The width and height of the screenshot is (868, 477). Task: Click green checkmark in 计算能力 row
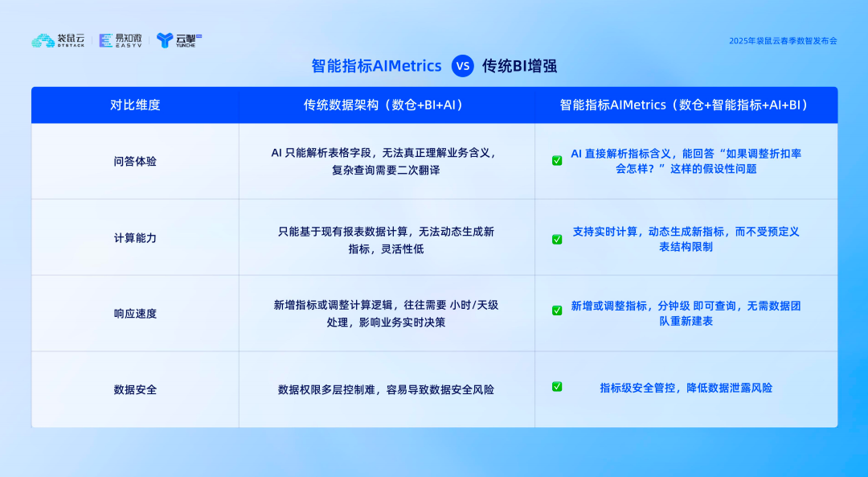tap(557, 240)
